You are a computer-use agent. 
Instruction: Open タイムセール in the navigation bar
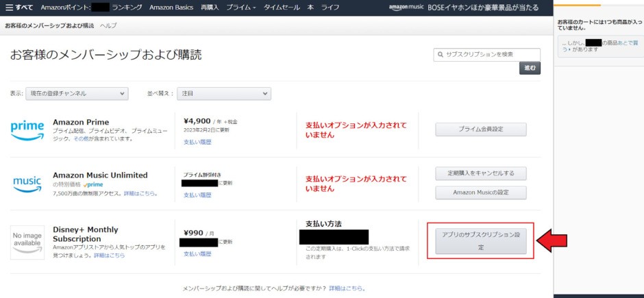(282, 8)
